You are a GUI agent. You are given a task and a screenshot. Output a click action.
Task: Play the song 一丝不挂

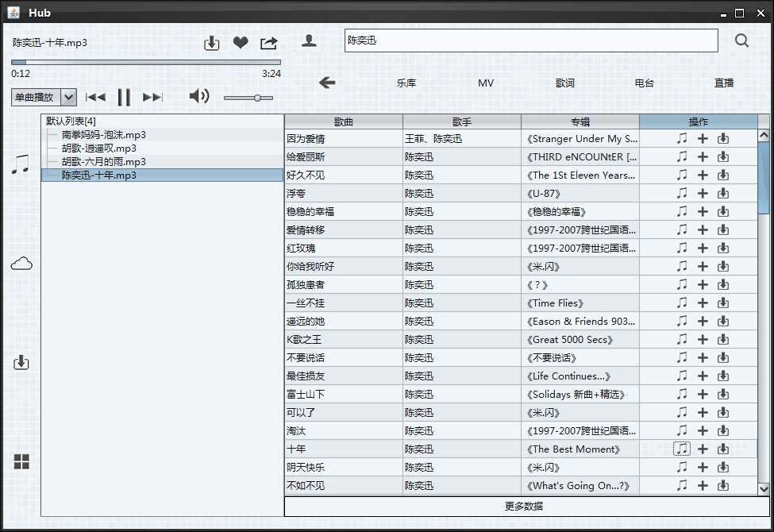[682, 303]
